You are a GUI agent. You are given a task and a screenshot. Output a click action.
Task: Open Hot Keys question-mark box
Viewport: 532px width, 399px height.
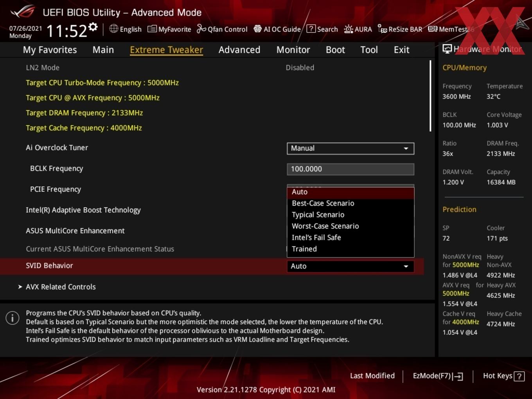(519, 376)
